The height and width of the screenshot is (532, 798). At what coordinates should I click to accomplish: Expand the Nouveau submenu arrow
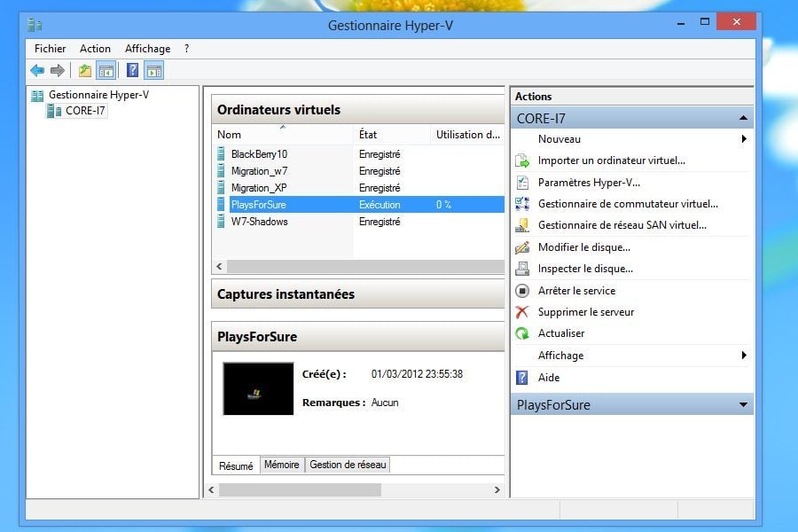coord(743,139)
